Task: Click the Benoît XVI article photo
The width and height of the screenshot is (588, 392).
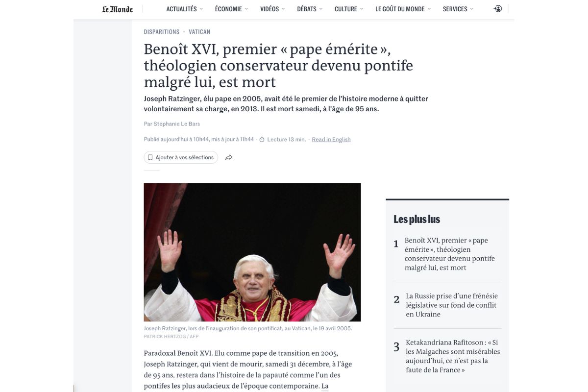Action: click(252, 252)
